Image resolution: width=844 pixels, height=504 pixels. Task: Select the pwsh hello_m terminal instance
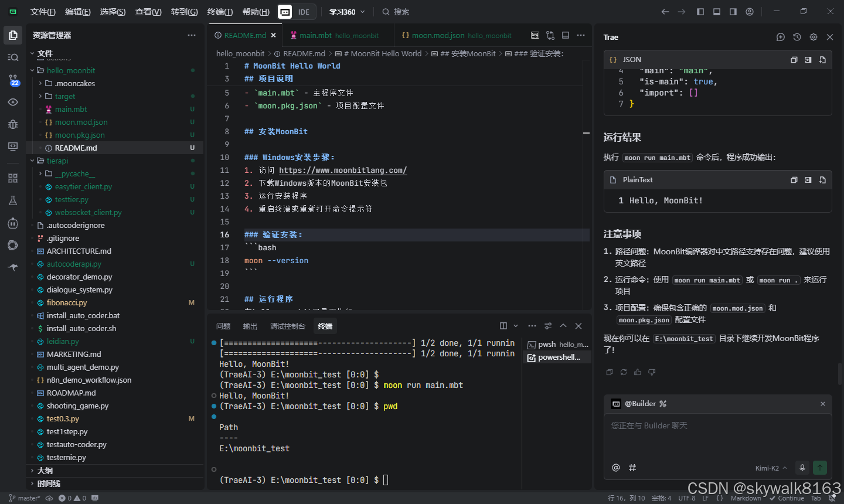557,345
